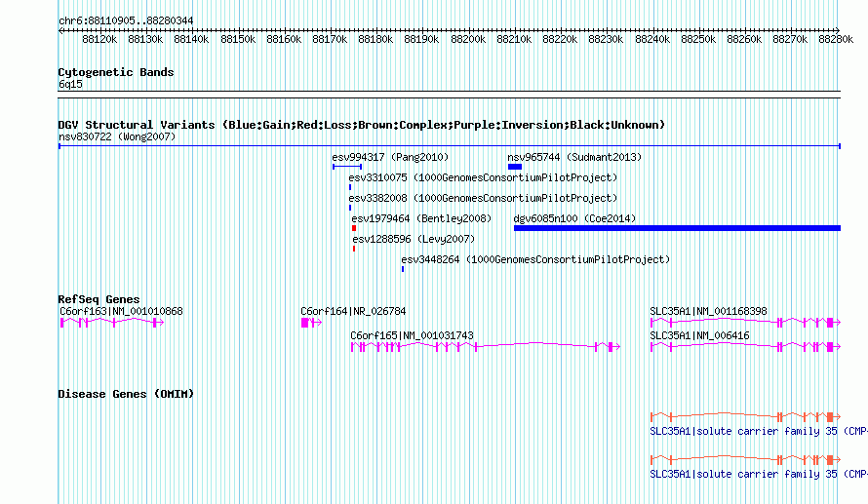Click the 88240k ruler tick label
The image size is (868, 504).
(652, 39)
